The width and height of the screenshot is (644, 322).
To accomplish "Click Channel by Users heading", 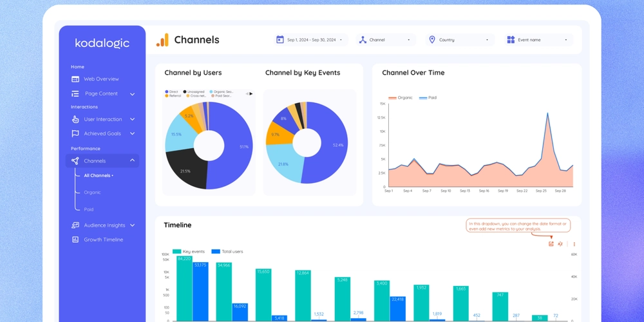I will click(193, 73).
